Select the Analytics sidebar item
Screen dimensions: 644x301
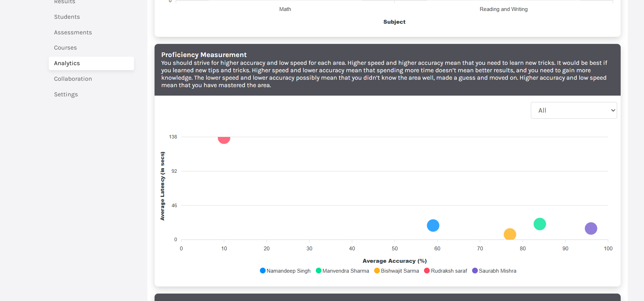coord(67,63)
